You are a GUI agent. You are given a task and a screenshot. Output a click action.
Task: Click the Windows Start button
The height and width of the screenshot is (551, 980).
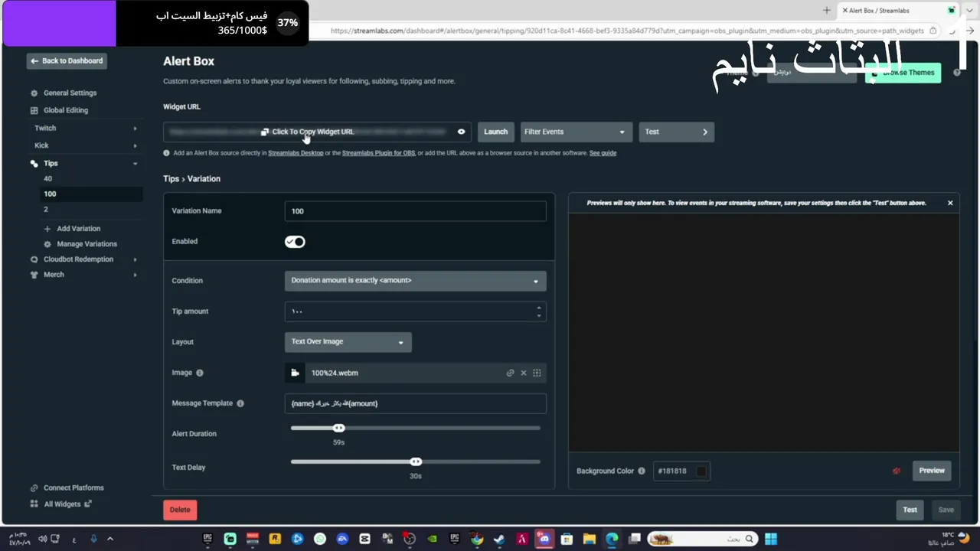tap(771, 539)
